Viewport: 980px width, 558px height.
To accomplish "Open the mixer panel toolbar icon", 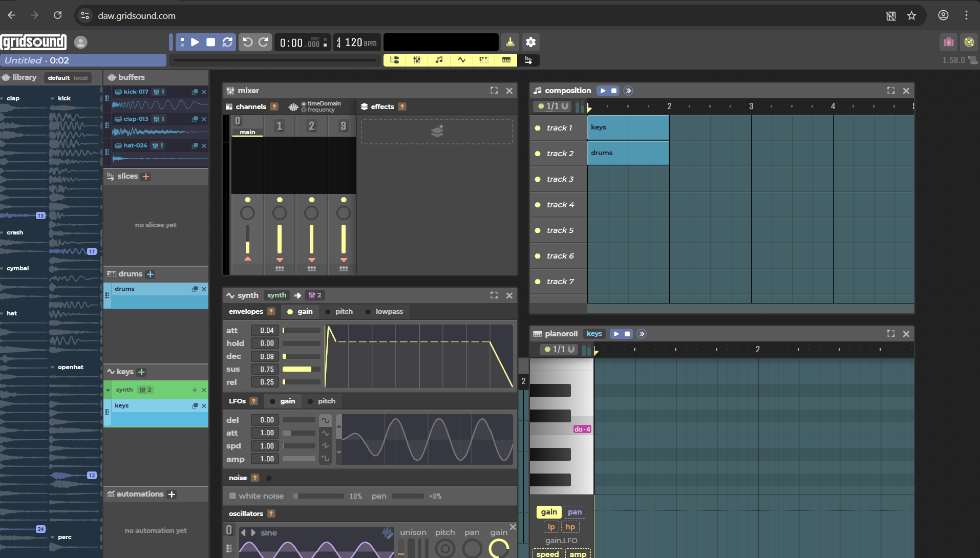I will [x=416, y=60].
